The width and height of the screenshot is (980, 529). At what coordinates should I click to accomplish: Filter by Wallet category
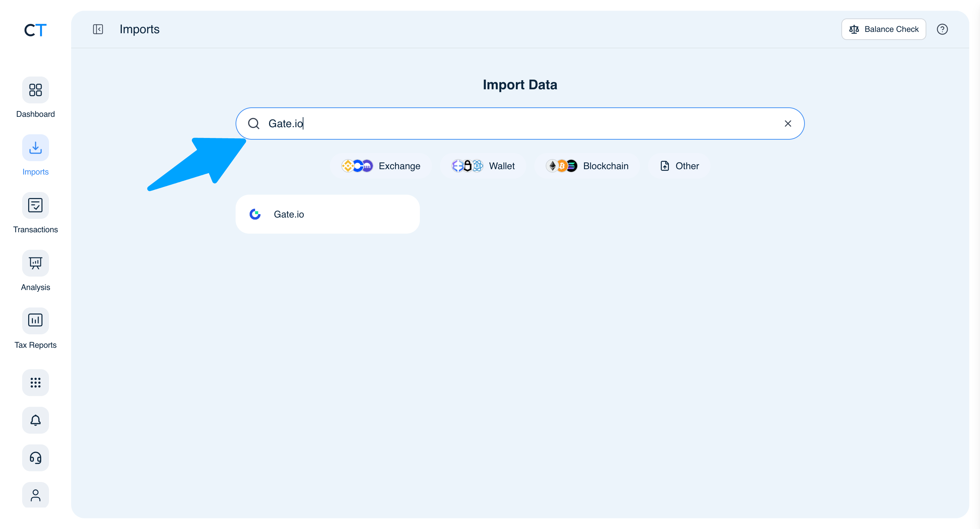483,166
